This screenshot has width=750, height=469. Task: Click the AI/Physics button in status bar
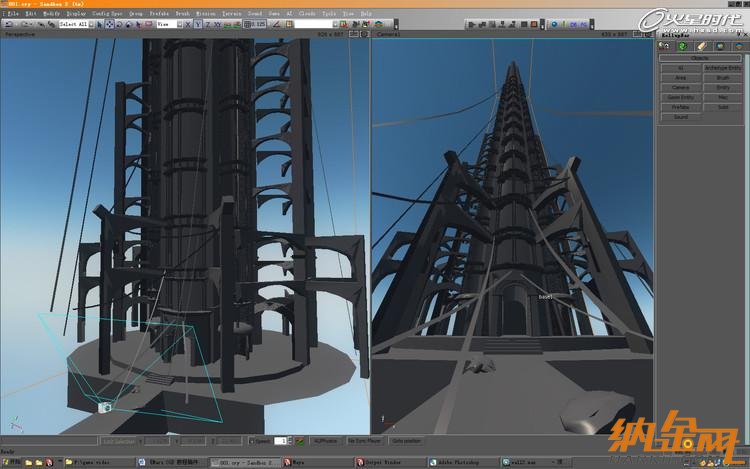point(324,440)
